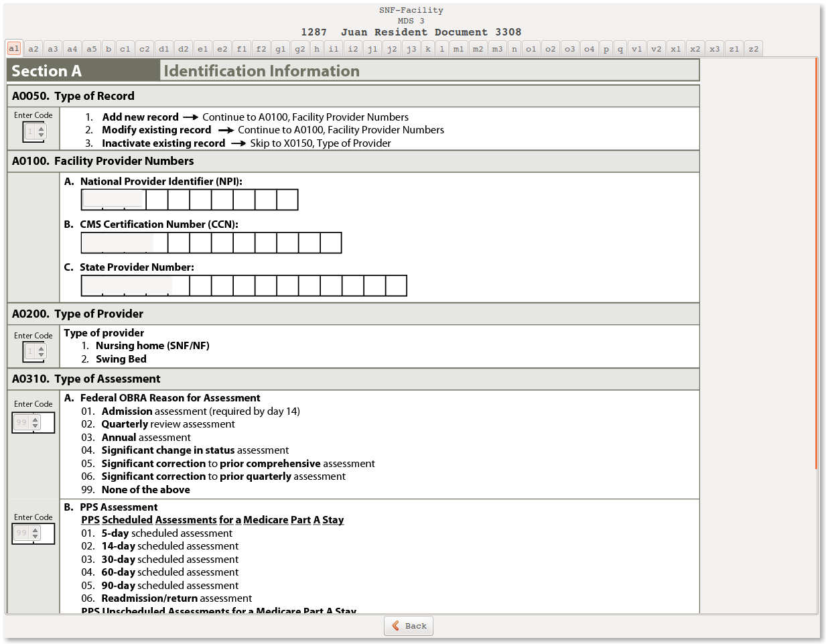Go to the a5 tab
Image resolution: width=826 pixels, height=644 pixels.
coord(92,49)
